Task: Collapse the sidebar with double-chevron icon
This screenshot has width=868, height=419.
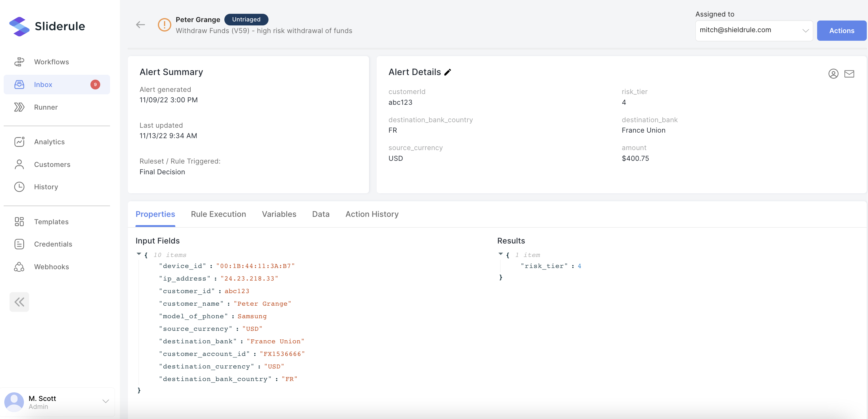Action: point(19,301)
